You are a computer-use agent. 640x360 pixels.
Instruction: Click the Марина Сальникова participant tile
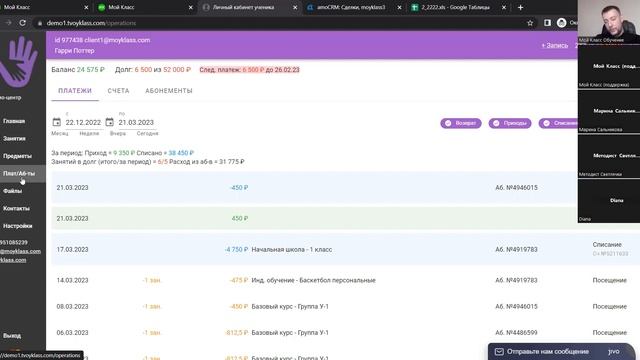click(x=609, y=111)
